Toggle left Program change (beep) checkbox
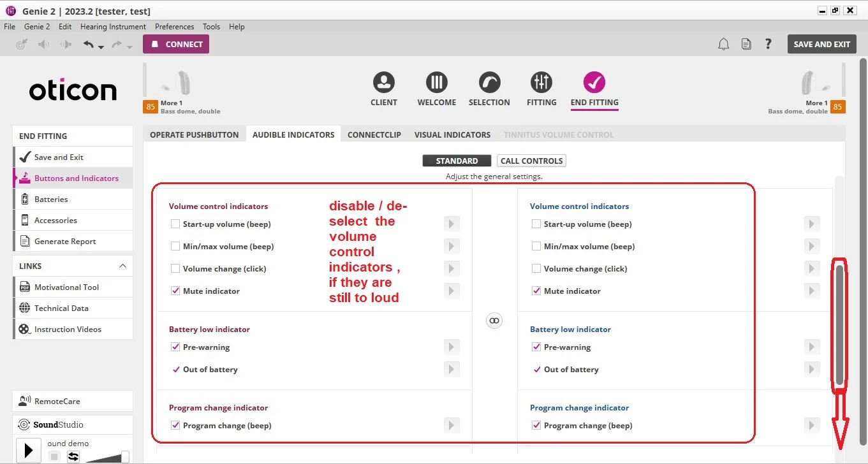Viewport: 868px width, 464px height. pos(175,425)
